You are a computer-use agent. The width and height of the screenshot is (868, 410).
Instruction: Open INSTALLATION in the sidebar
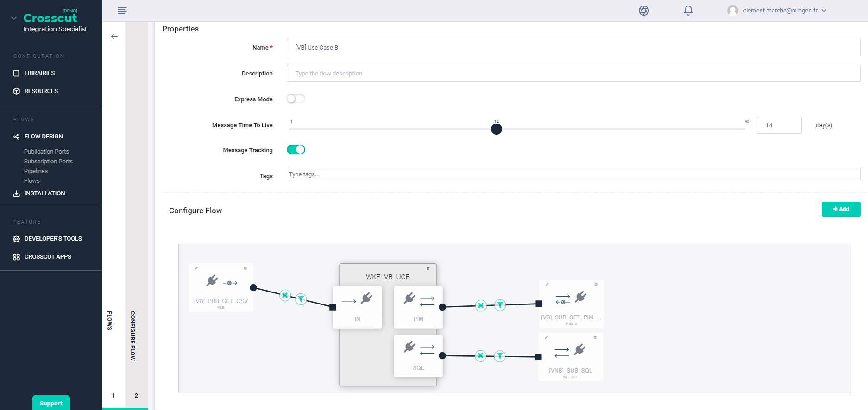click(44, 193)
